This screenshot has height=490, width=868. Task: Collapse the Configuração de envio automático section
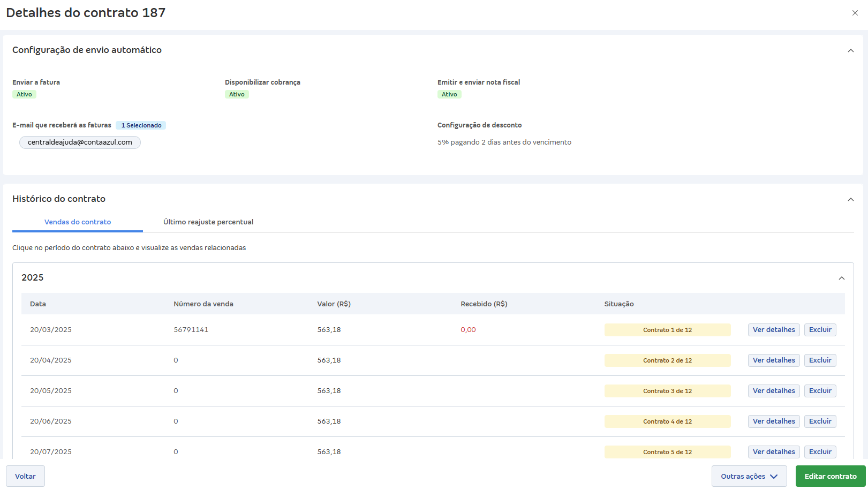click(850, 50)
